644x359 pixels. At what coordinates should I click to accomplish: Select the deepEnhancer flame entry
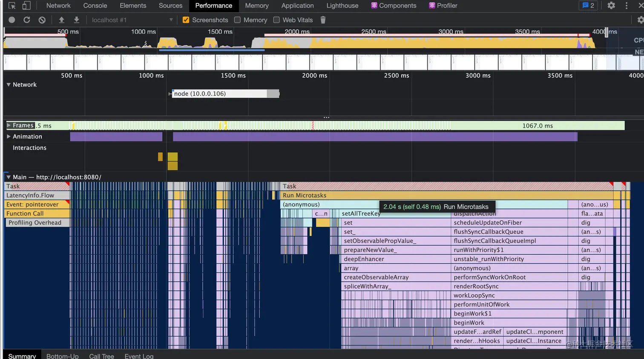coord(396,259)
